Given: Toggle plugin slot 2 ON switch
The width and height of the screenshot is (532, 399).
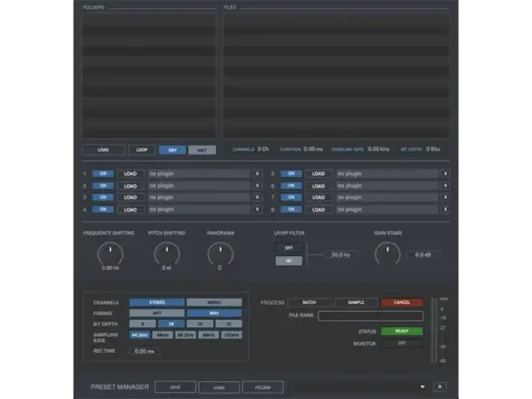Looking at the screenshot, I should (103, 185).
